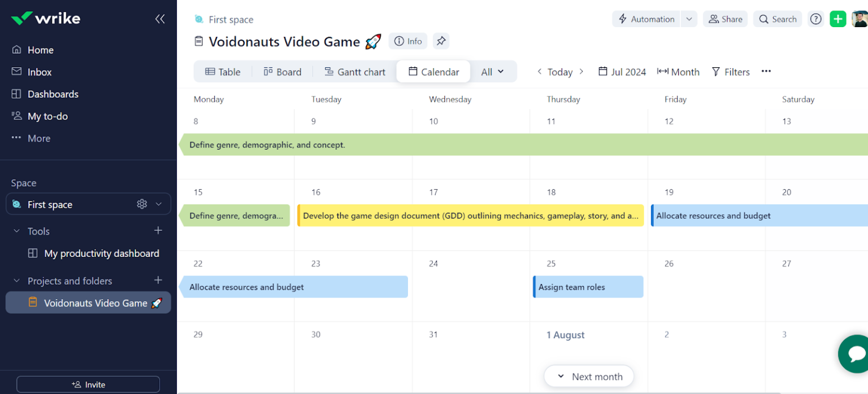Switch to the Gantt chart view

[355, 72]
